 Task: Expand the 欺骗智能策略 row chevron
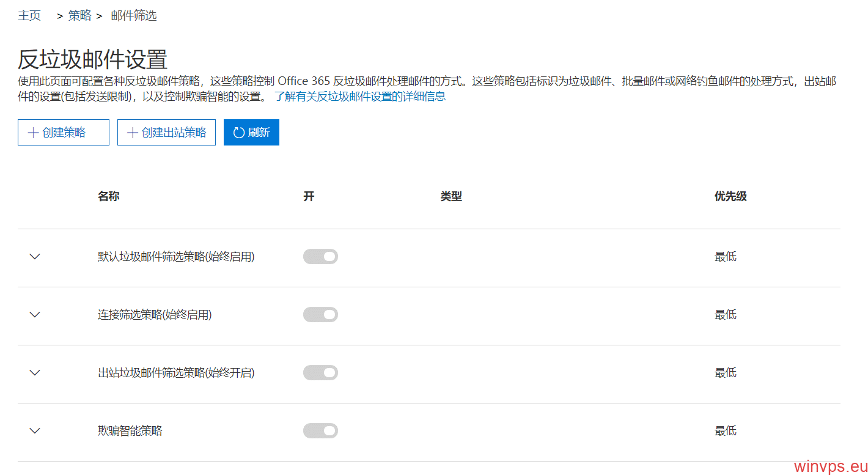35,431
